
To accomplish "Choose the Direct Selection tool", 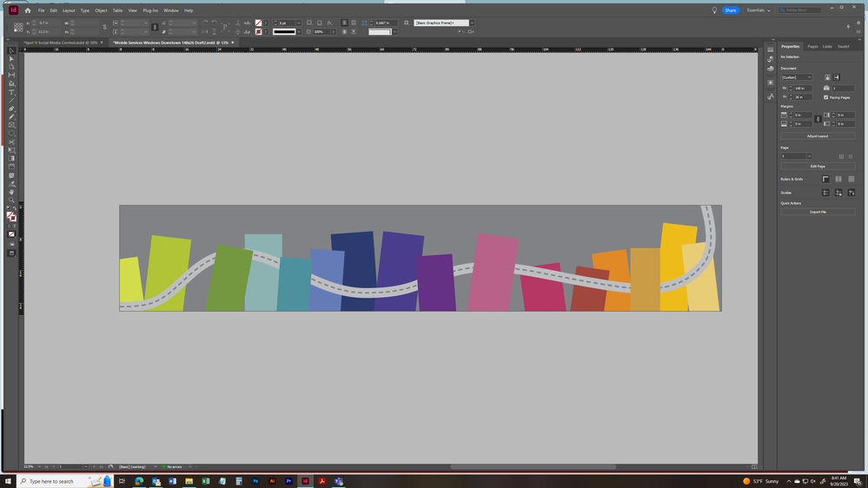I will click(x=11, y=58).
